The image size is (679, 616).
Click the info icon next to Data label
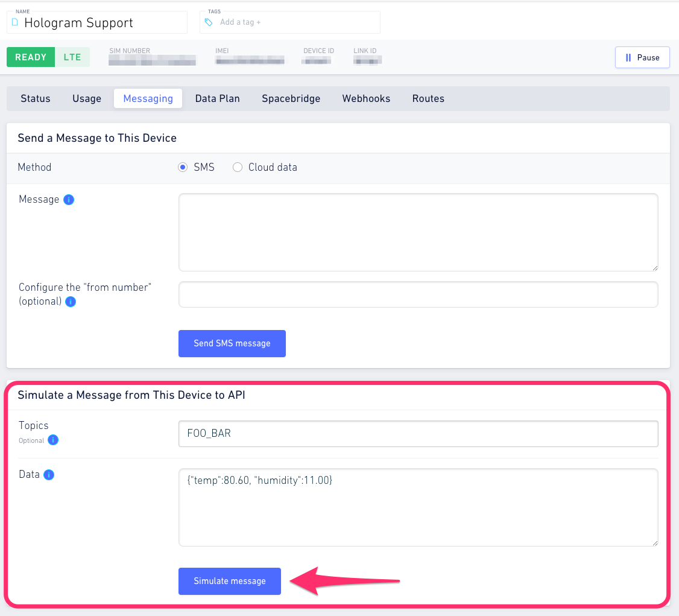[49, 475]
